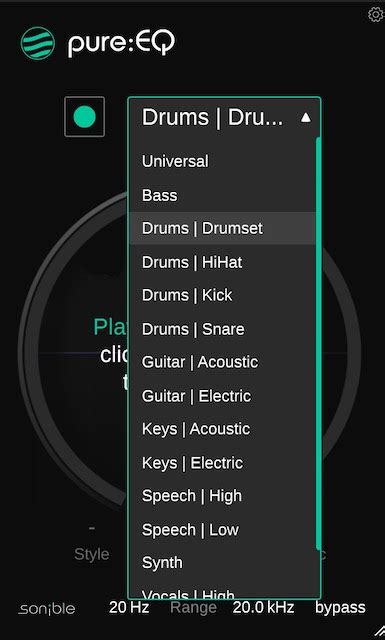The image size is (385, 640).
Task: Click the resize handle in the window corner
Action: pos(379,633)
